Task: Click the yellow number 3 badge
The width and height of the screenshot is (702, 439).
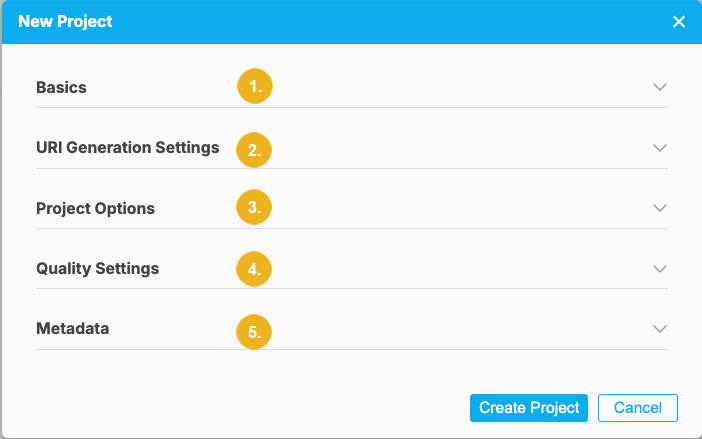Action: [255, 208]
